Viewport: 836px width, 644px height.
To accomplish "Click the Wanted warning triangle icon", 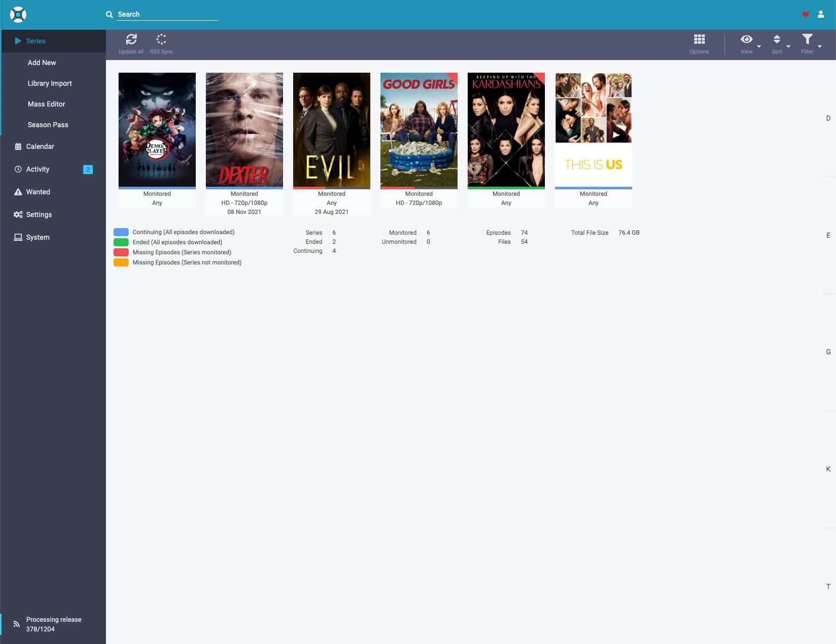I will (x=18, y=192).
